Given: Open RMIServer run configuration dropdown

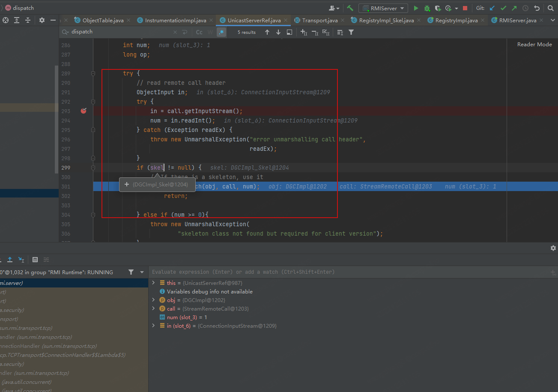Looking at the screenshot, I should pyautogui.click(x=383, y=8).
